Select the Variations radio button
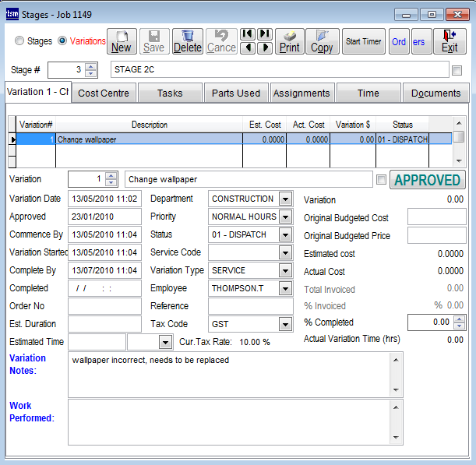The height and width of the screenshot is (465, 476). (62, 41)
